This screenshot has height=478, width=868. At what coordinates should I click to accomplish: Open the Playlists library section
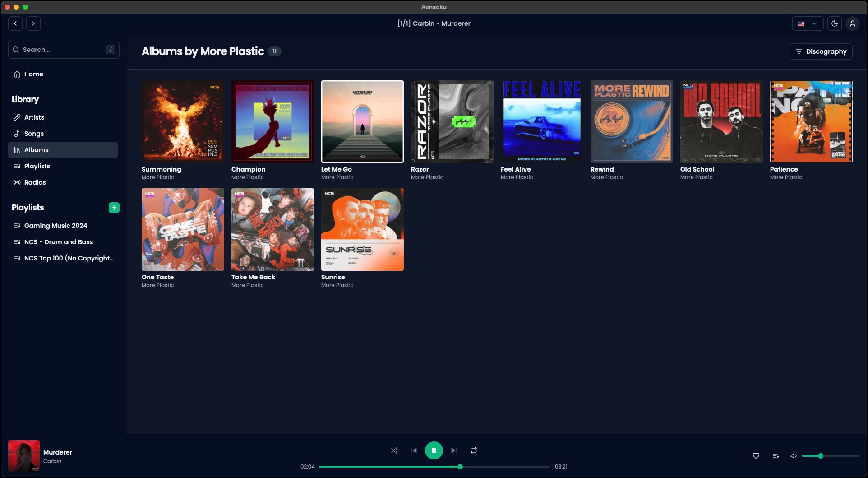[x=37, y=166]
